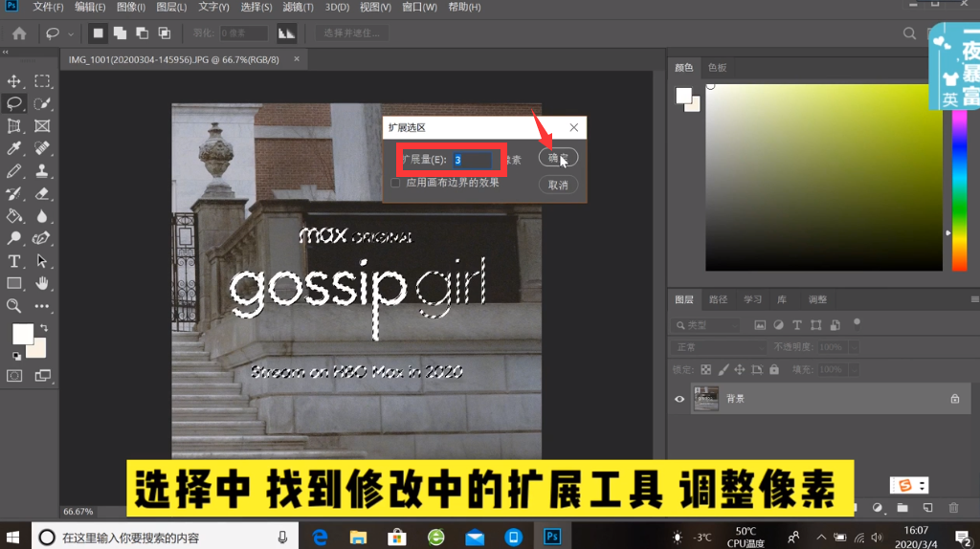This screenshot has height=549, width=980.
Task: Open the Edit Toolbar three-dots menu
Action: click(42, 306)
